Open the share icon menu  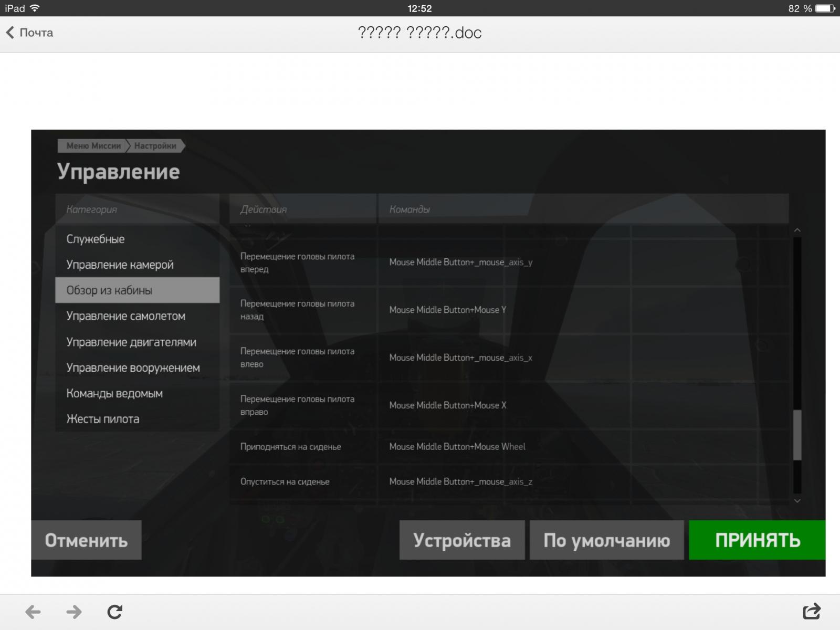812,611
